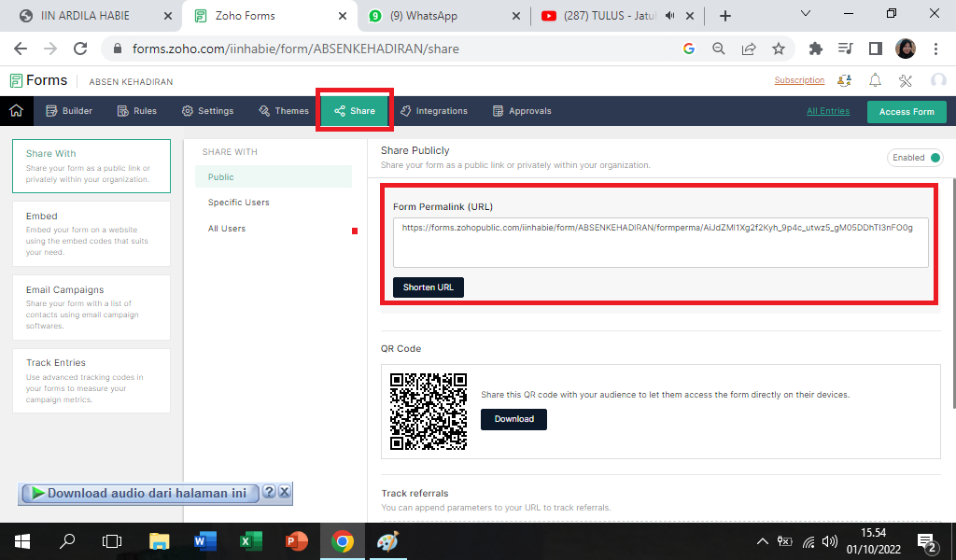Open PowerPoint from taskbar
The height and width of the screenshot is (560, 956).
(x=296, y=541)
